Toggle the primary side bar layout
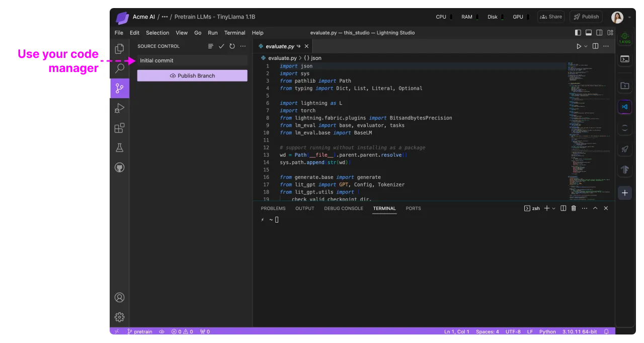 point(578,33)
